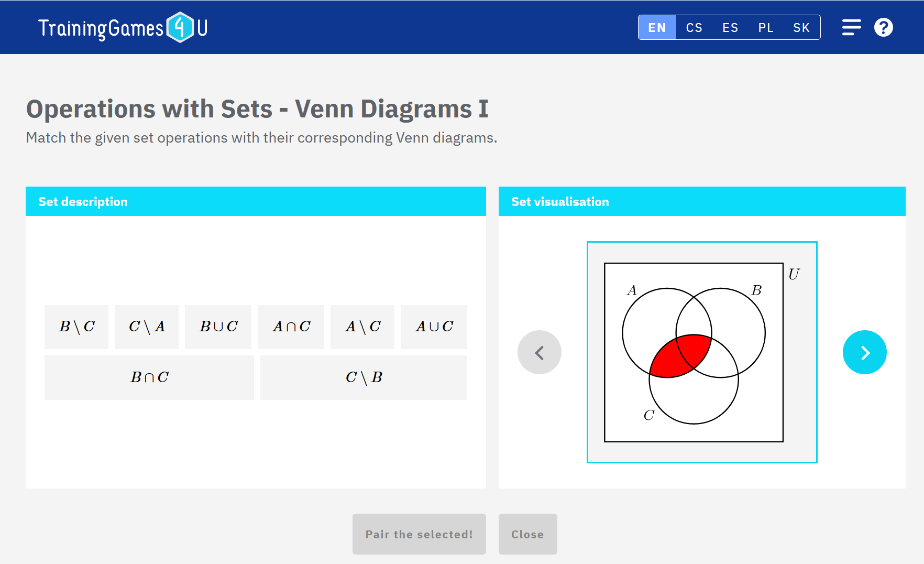
Task: Select the B \ C set card
Action: 76,327
